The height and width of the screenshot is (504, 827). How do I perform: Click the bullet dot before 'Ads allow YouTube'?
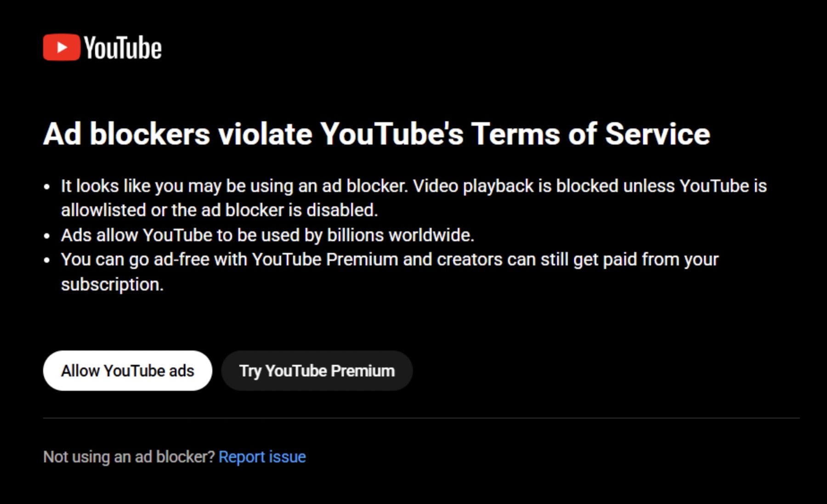pos(46,236)
